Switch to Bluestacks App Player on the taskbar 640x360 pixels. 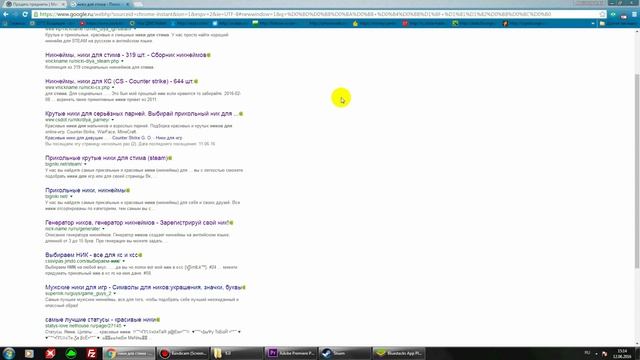(399, 353)
